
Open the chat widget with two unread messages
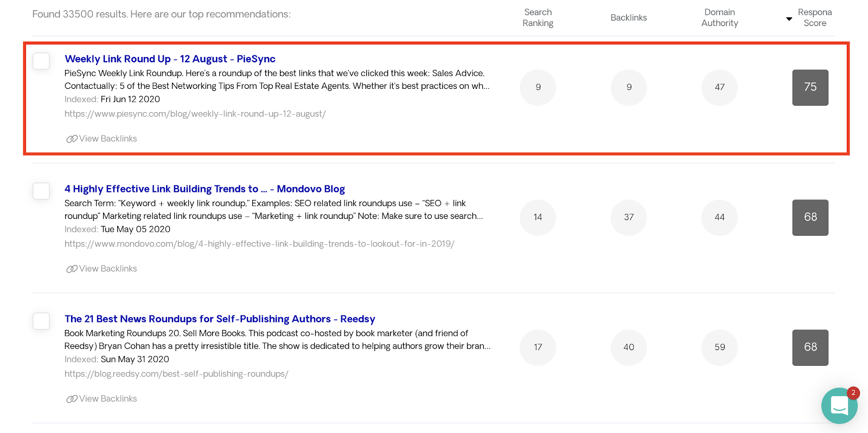click(839, 405)
